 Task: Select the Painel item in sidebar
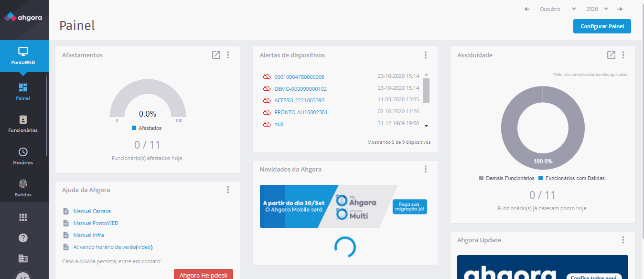tap(22, 91)
